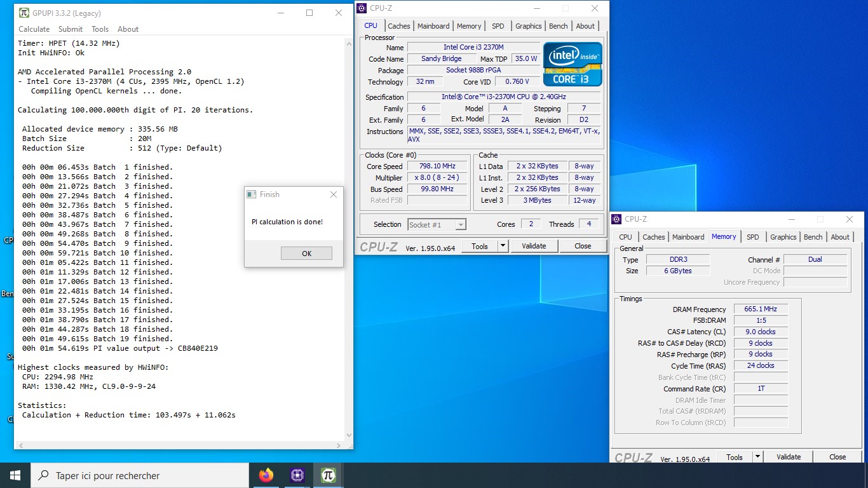Click the CAS# Latency 9.0 clocks value
The width and height of the screenshot is (868, 488).
(x=761, y=332)
